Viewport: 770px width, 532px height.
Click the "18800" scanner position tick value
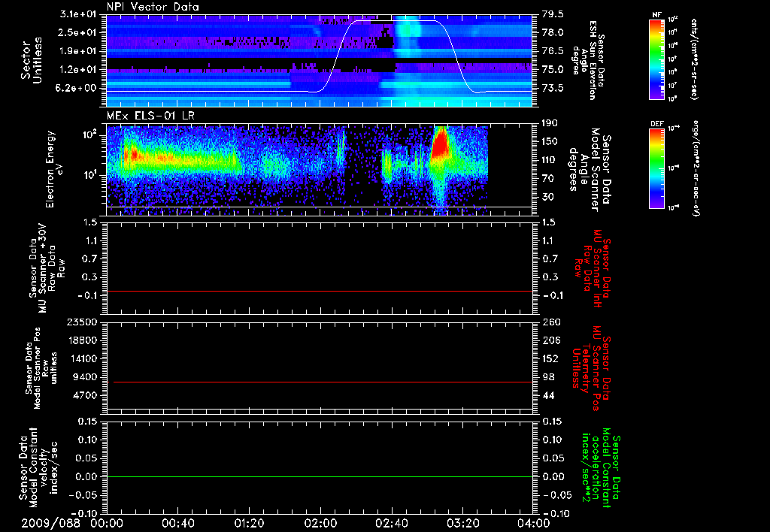click(82, 340)
